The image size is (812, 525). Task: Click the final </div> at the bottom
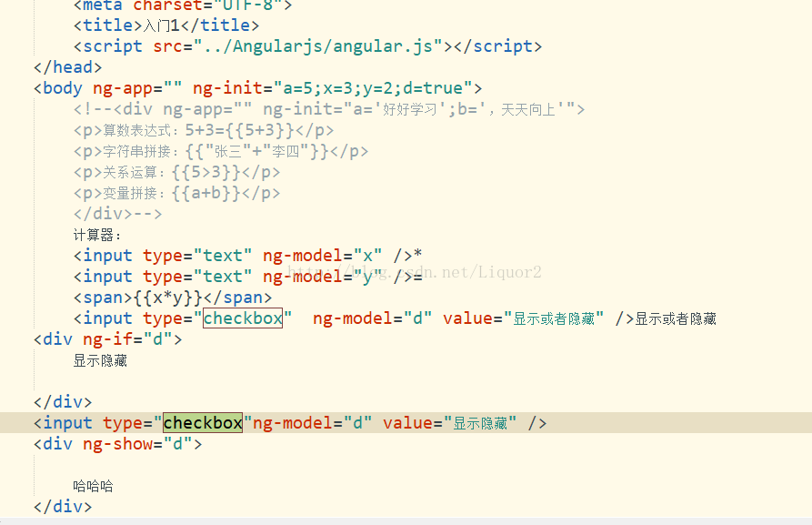point(63,506)
